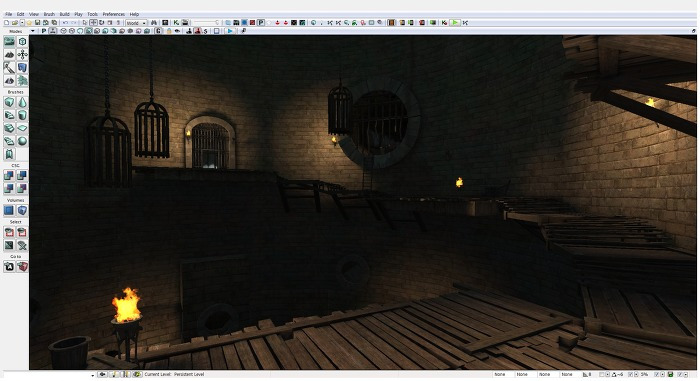Activate Texture alignment mode icon

click(22, 54)
